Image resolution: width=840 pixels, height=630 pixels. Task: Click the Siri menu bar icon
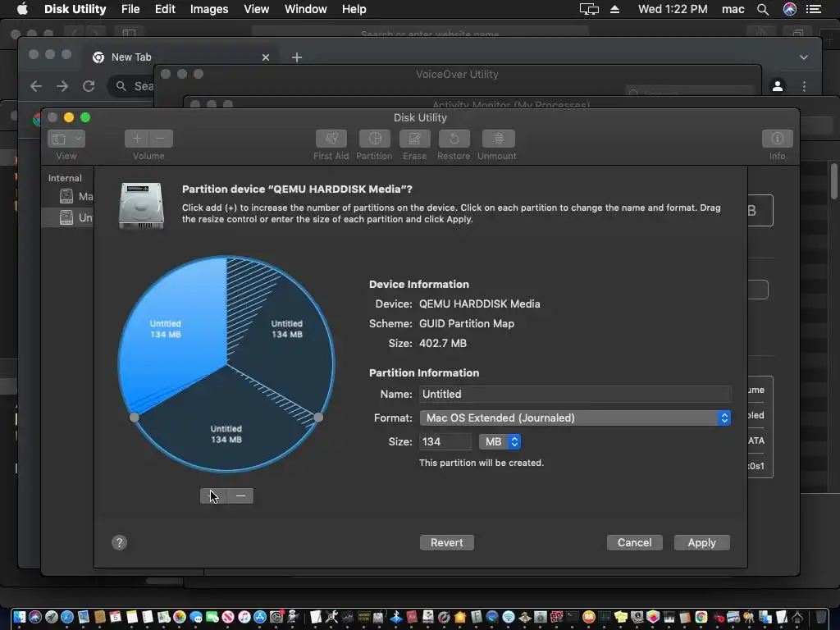tap(790, 9)
